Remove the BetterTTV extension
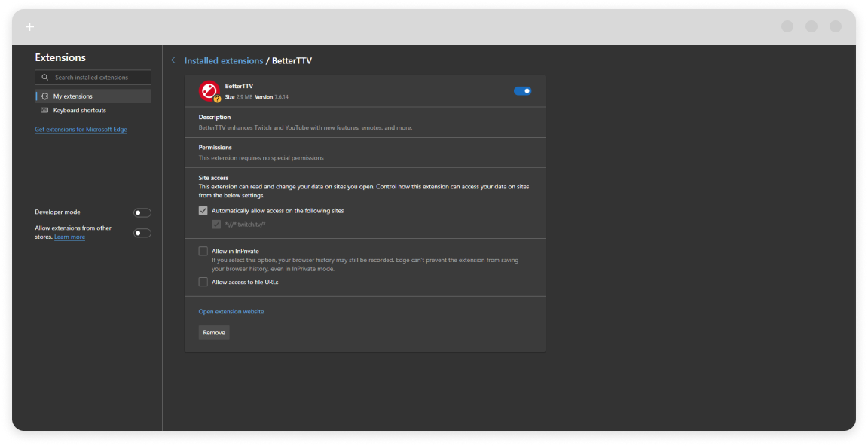This screenshot has width=868, height=446. click(214, 332)
